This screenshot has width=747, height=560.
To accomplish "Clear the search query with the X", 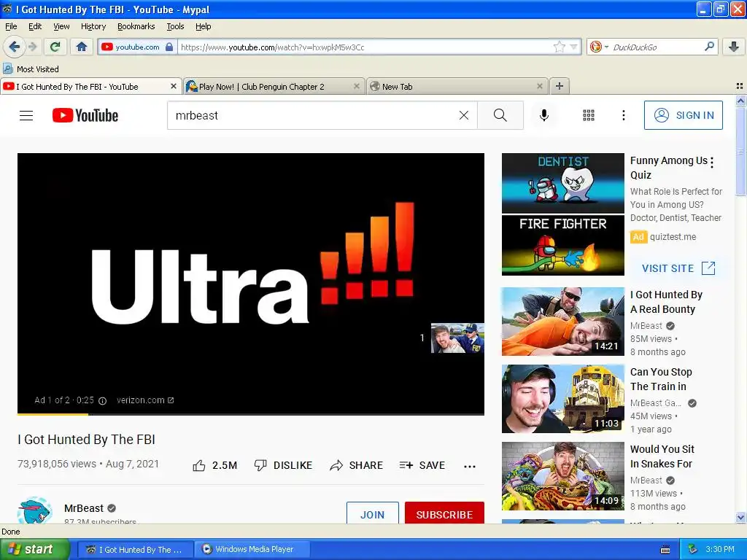I will pos(463,115).
